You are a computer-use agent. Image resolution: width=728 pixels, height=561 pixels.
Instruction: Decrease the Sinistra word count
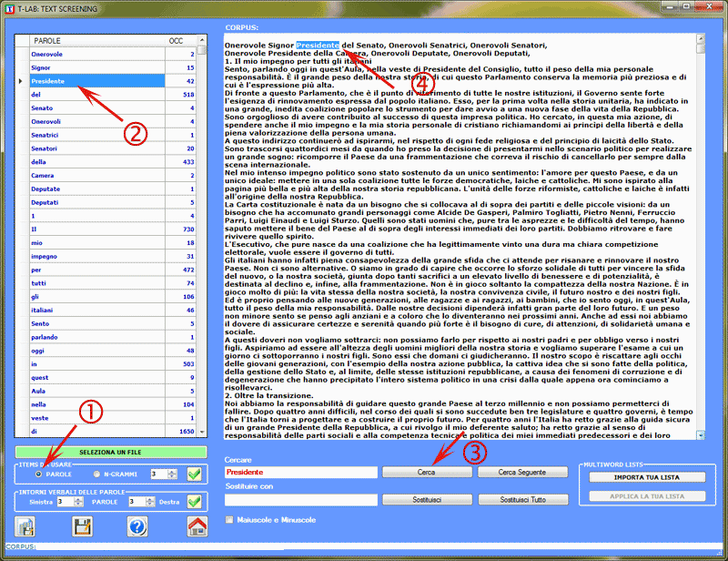[78, 505]
